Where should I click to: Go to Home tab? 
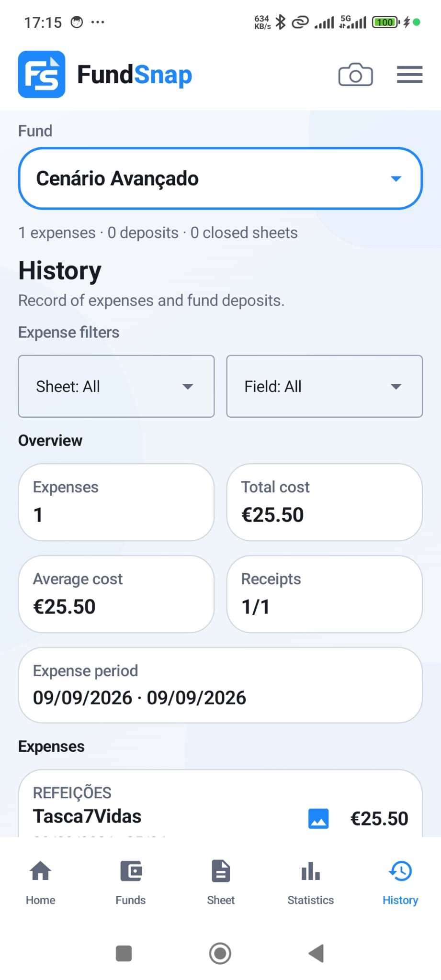[x=41, y=883]
